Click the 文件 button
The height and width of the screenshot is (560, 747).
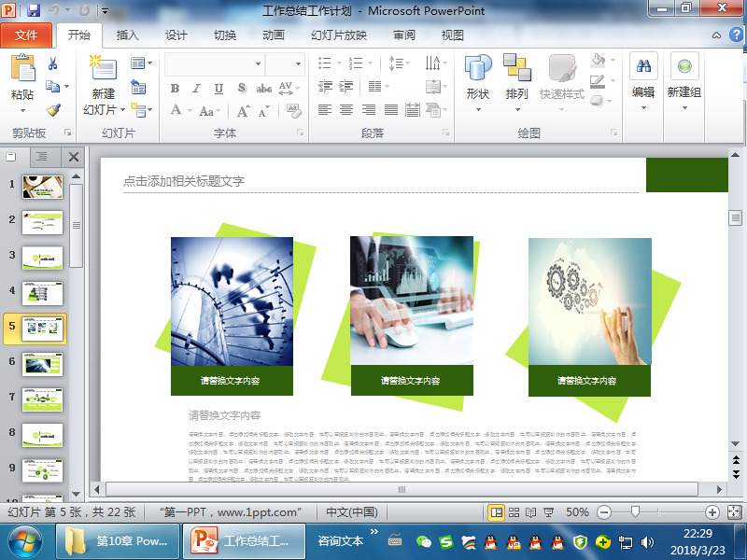pos(26,35)
